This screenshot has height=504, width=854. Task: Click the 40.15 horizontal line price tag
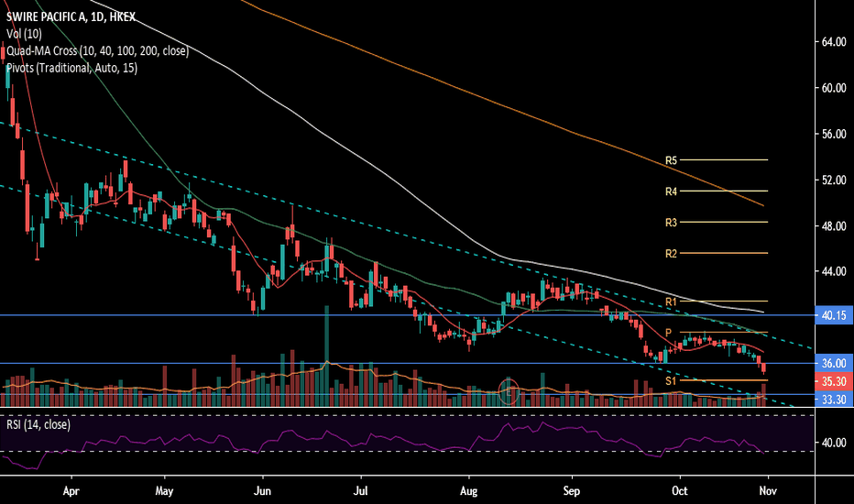[x=834, y=315]
